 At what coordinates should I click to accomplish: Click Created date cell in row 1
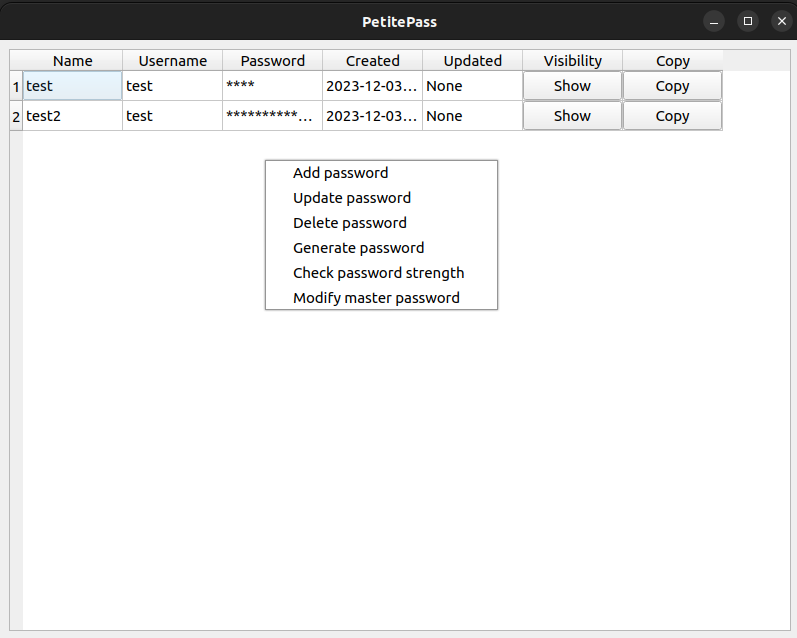(x=373, y=86)
